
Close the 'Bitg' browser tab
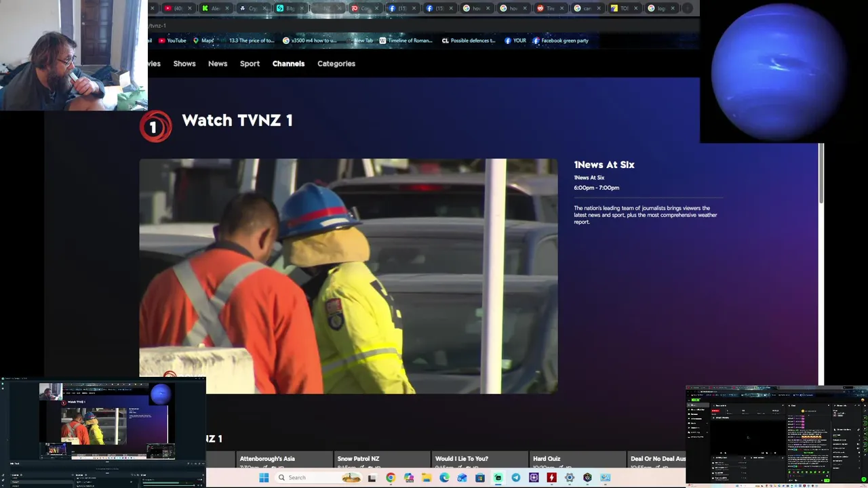[301, 8]
